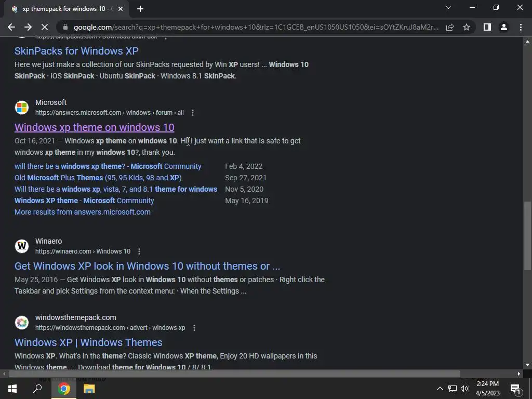
Task: Open Old Microsoft Plus Themes link
Action: tap(98, 178)
